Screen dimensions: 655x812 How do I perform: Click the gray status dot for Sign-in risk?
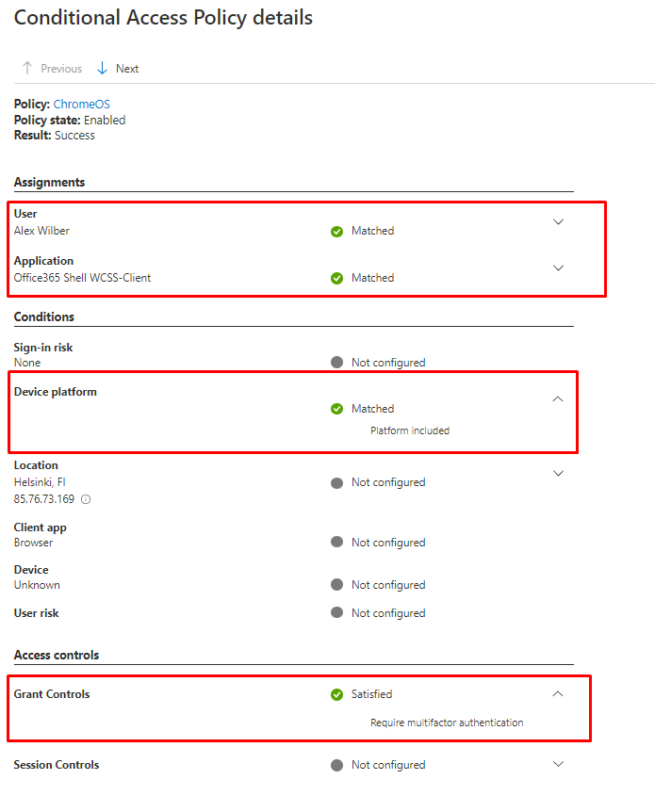tap(336, 363)
